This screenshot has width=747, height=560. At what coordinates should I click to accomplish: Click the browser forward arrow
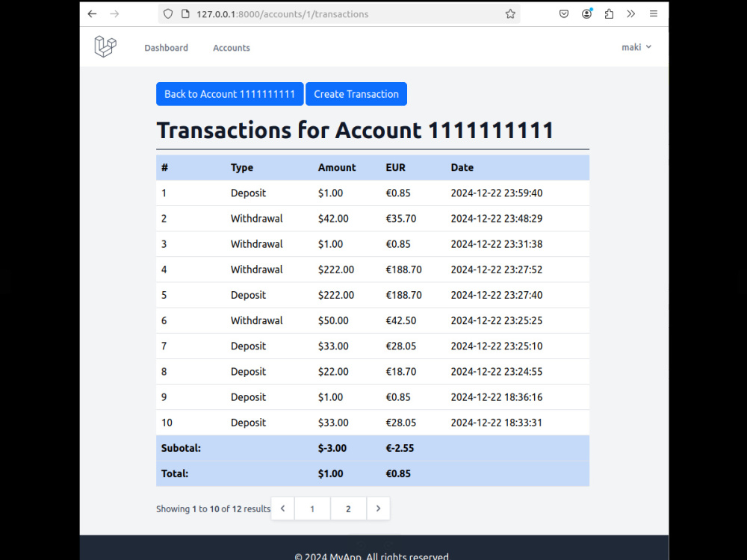click(x=114, y=13)
